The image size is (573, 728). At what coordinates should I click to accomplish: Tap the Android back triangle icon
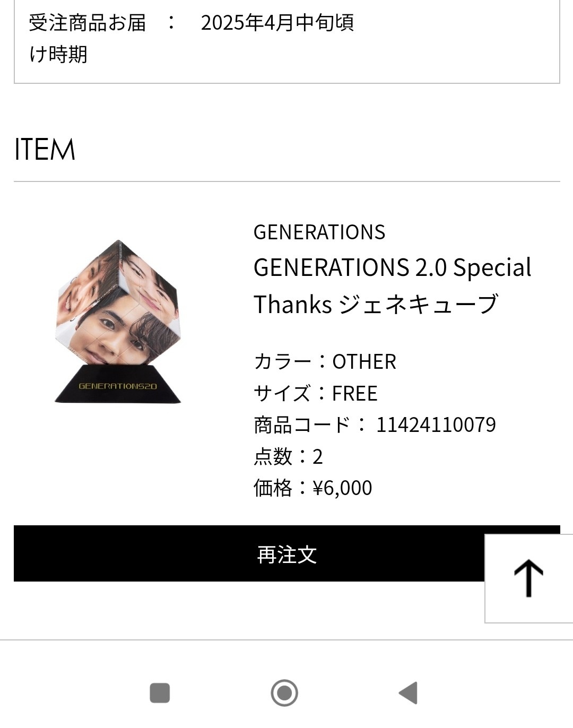tap(409, 693)
